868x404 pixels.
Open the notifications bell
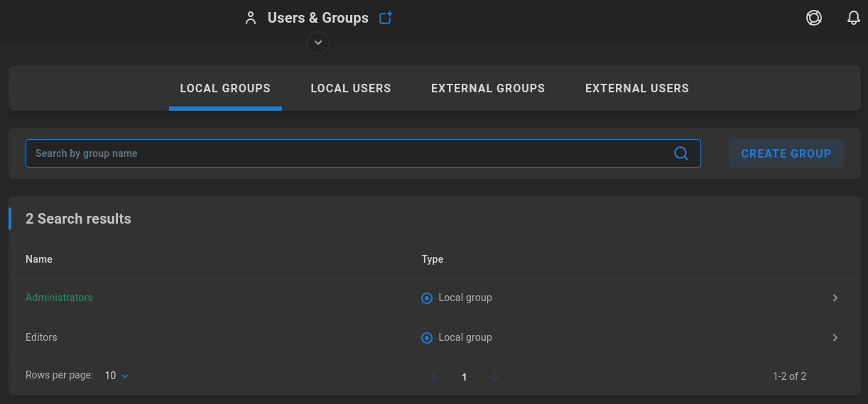854,18
